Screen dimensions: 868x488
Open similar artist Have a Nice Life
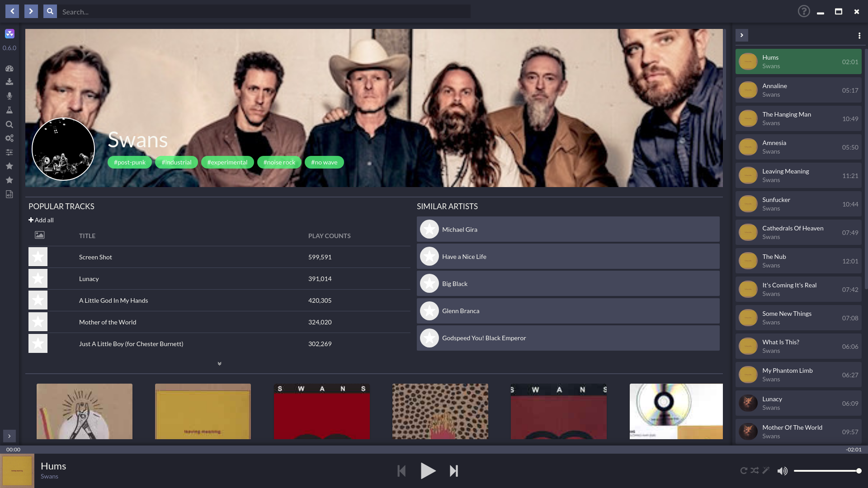pyautogui.click(x=464, y=257)
